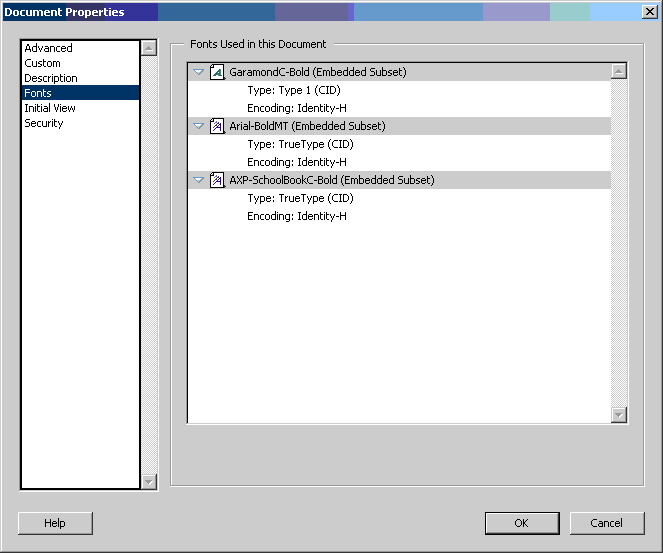Open the Initial View category
The width and height of the screenshot is (663, 553).
(80, 108)
